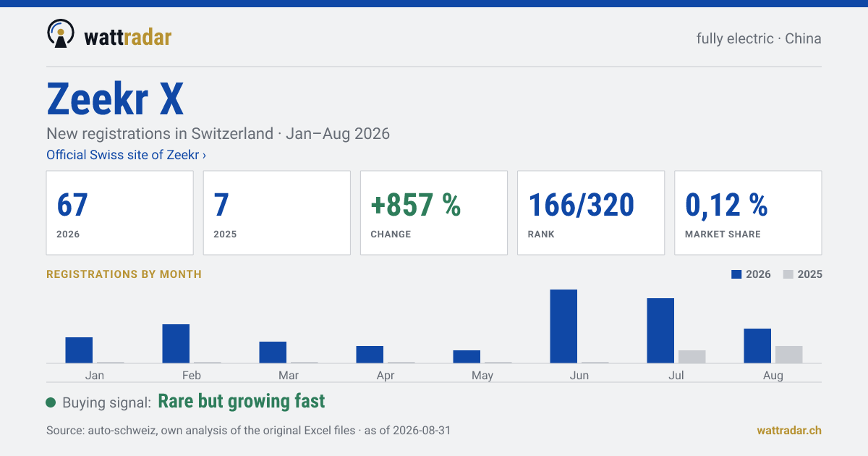Image resolution: width=868 pixels, height=456 pixels.
Task: Click the auto-schweiz source line
Action: 248,430
